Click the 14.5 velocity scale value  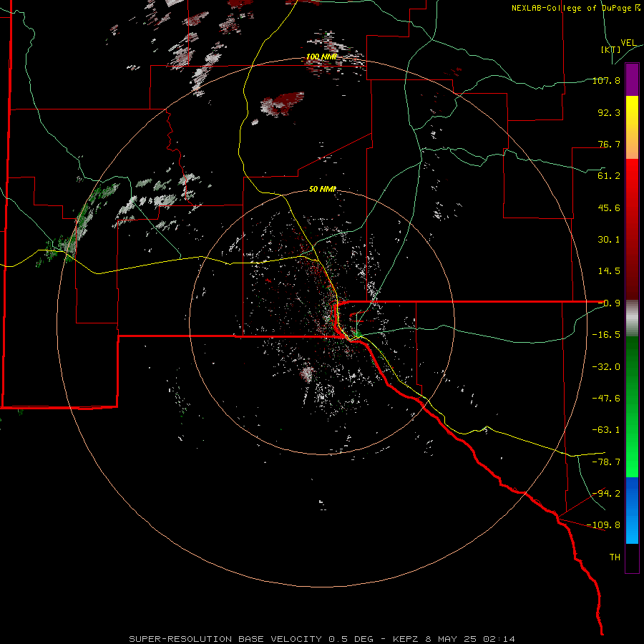(609, 271)
